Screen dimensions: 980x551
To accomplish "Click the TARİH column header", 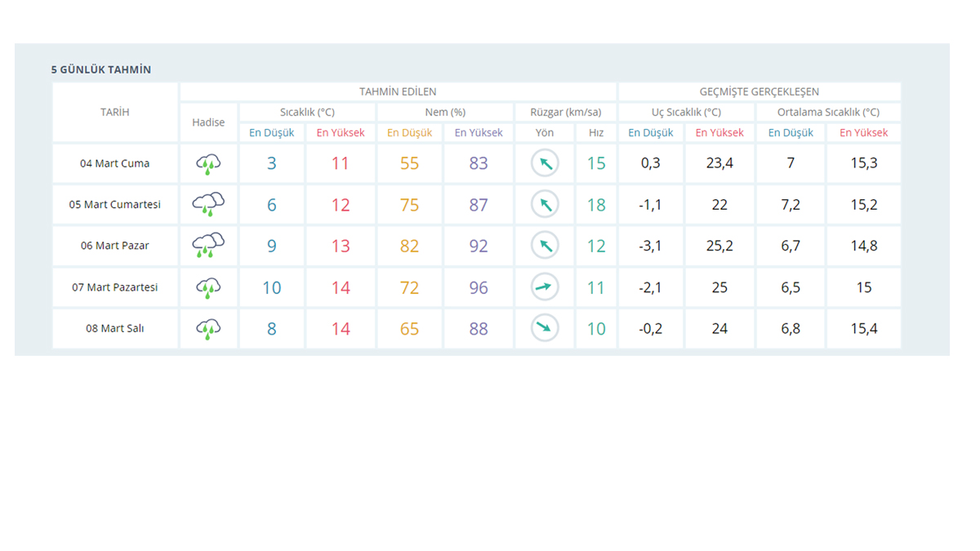I will click(115, 112).
